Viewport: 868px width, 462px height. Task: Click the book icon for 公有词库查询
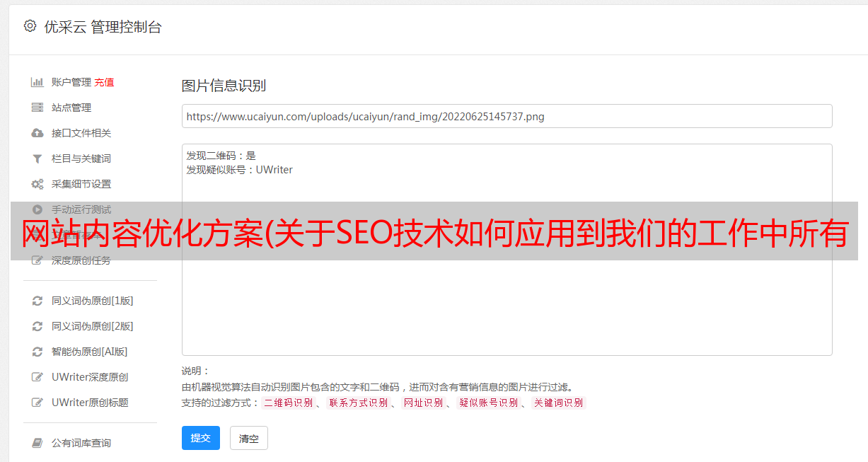[37, 443]
